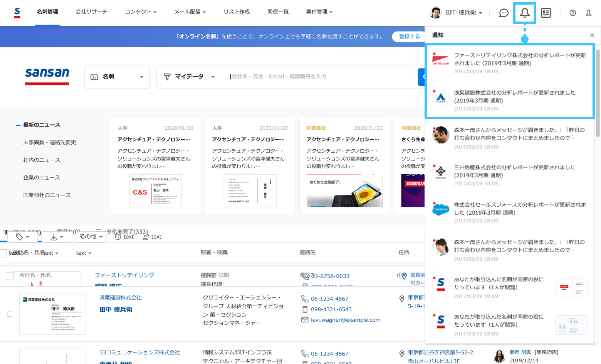Open 三井物産 analysis report notification

pos(510,175)
